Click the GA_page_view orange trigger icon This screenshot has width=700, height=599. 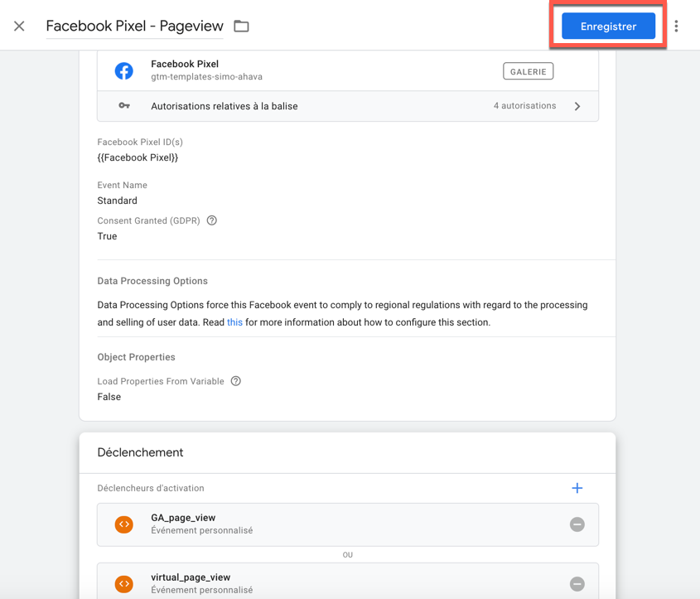[x=124, y=524]
